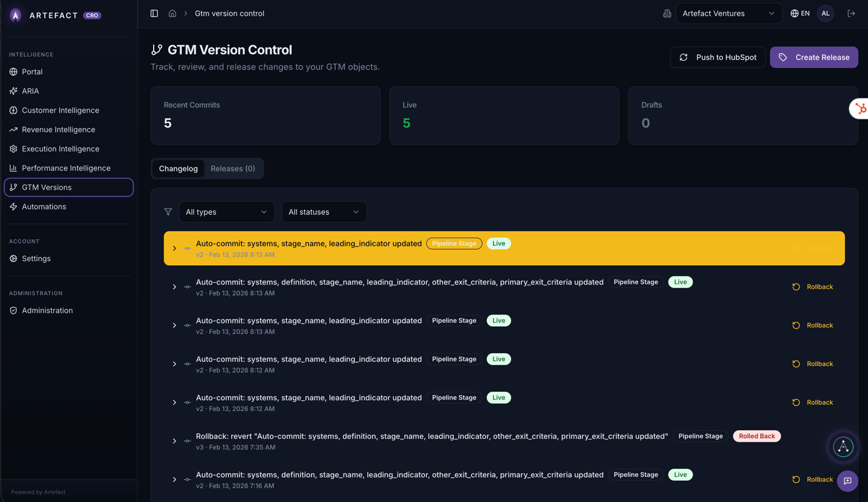Open the All types dropdown
Screen dimensions: 868x502
[x=227, y=212]
